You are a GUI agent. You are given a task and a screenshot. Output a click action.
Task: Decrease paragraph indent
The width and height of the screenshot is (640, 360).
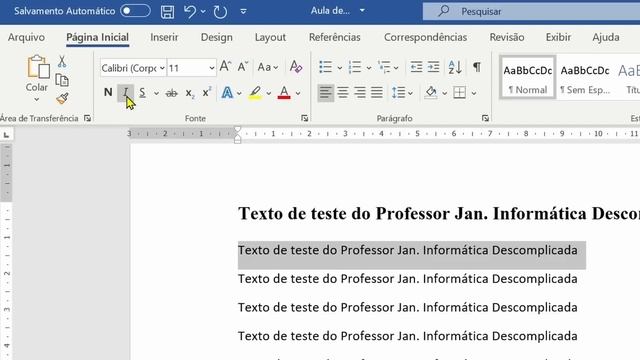coord(416,67)
